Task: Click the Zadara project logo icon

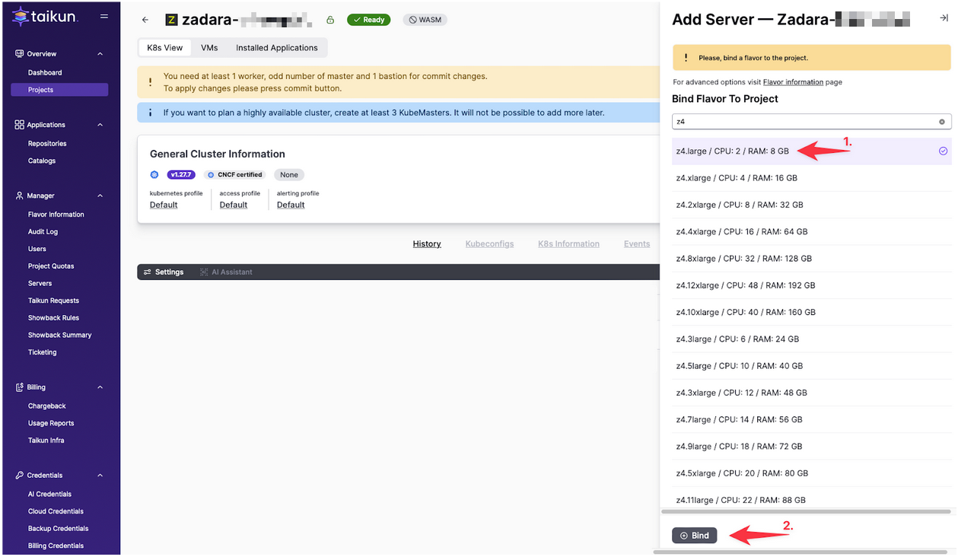Action: (171, 20)
